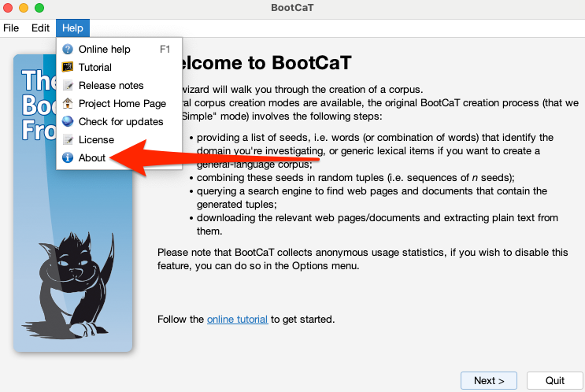Click the globe icon beside Check for updates
The height and width of the screenshot is (392, 585).
coord(68,121)
